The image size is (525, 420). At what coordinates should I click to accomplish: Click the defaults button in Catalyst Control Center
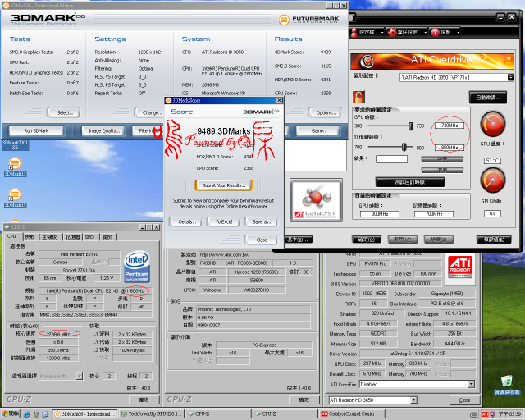click(494, 240)
